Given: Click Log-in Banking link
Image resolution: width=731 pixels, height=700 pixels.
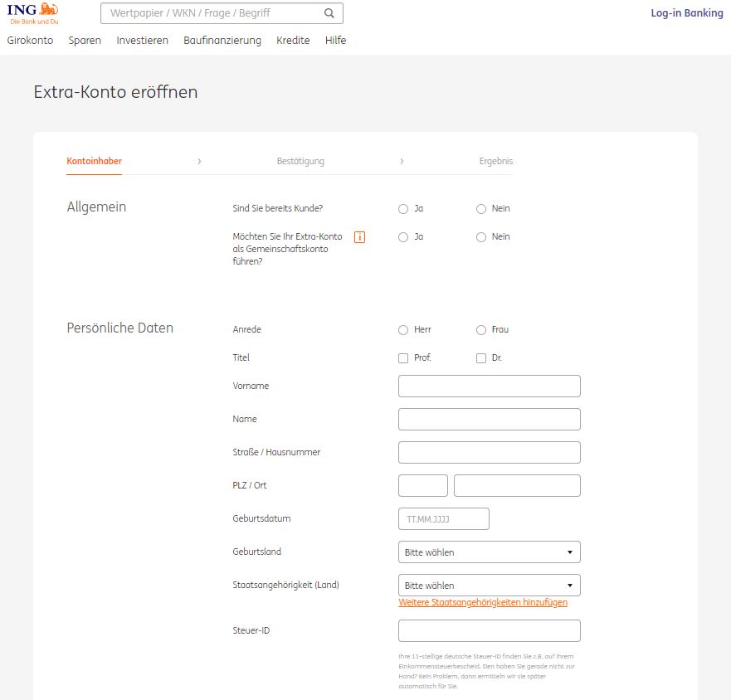Looking at the screenshot, I should 687,13.
